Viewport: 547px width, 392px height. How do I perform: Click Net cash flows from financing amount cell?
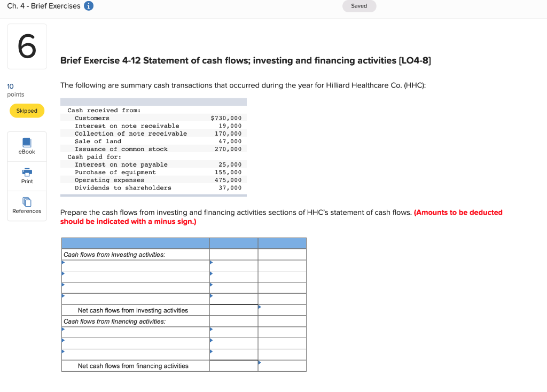[x=233, y=366]
